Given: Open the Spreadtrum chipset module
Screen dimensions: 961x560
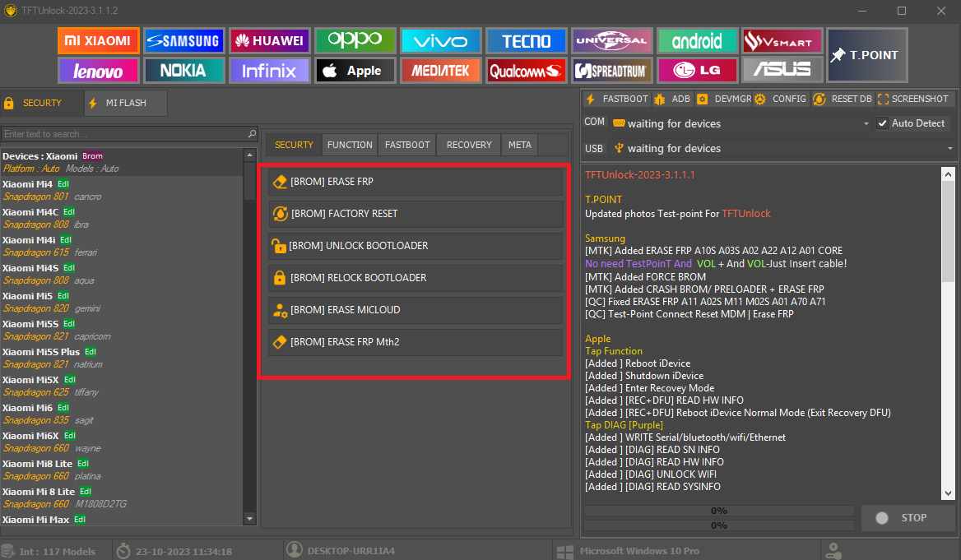Looking at the screenshot, I should tap(611, 71).
